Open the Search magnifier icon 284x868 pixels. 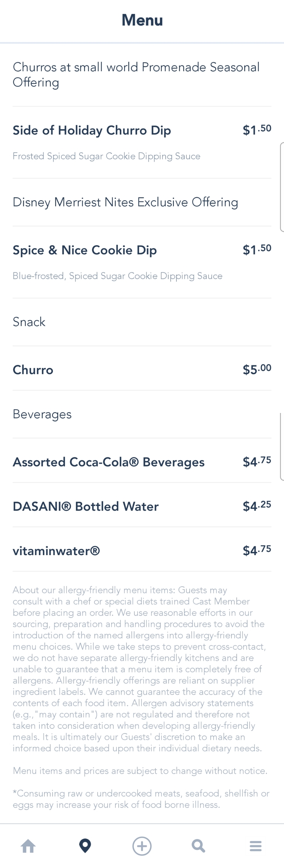198,845
